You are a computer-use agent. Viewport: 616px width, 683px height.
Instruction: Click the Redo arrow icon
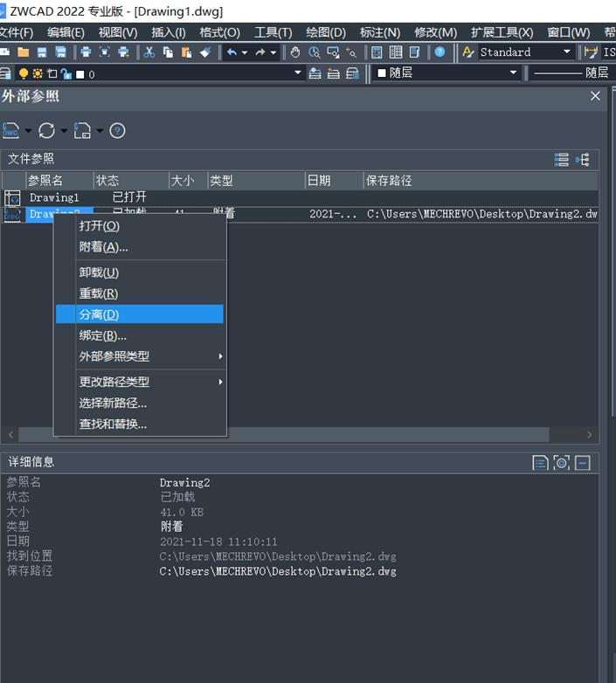coord(260,52)
